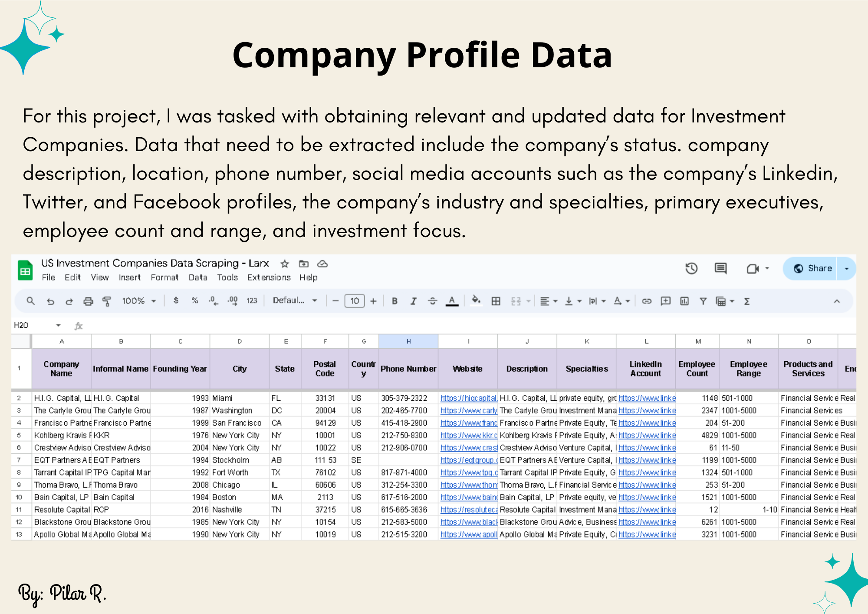Collapse the toolbar with the chevron
This screenshot has height=614, width=868.
coord(837,301)
